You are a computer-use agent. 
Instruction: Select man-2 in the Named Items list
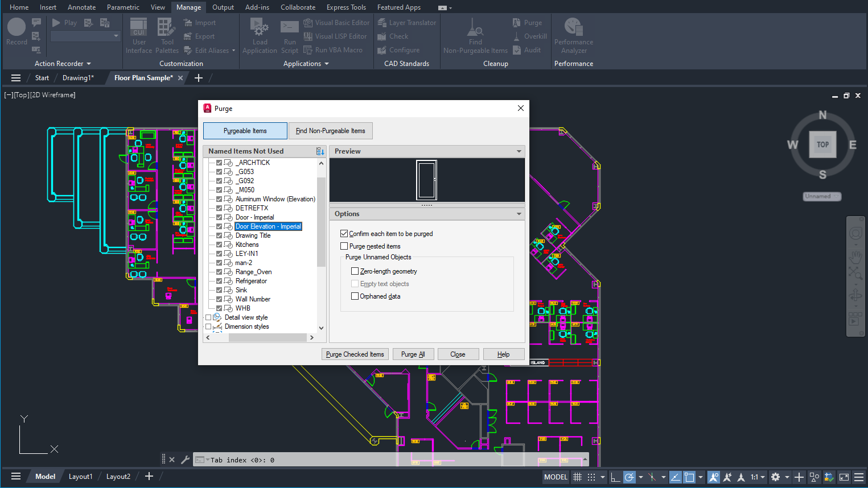(244, 262)
